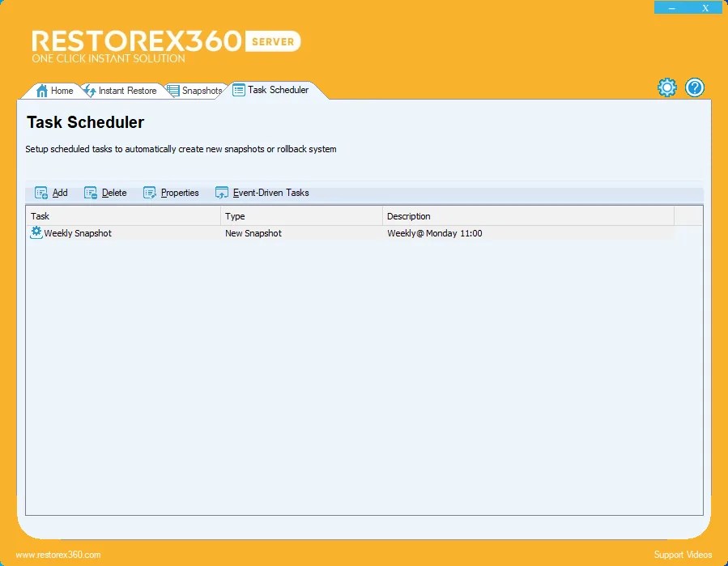Visit the www.restorex360.com link

click(58, 555)
